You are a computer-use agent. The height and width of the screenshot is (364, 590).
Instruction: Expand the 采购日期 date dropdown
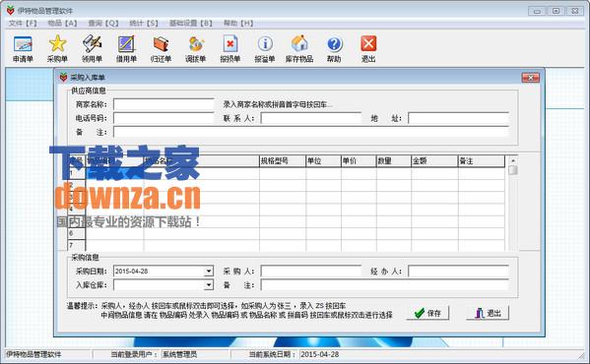pos(209,272)
